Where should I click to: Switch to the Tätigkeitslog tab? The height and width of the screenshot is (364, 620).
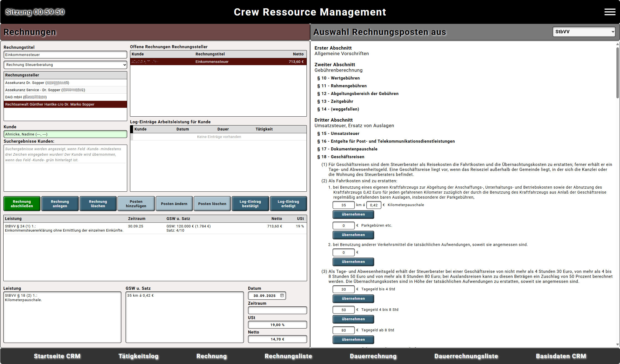[x=138, y=356]
